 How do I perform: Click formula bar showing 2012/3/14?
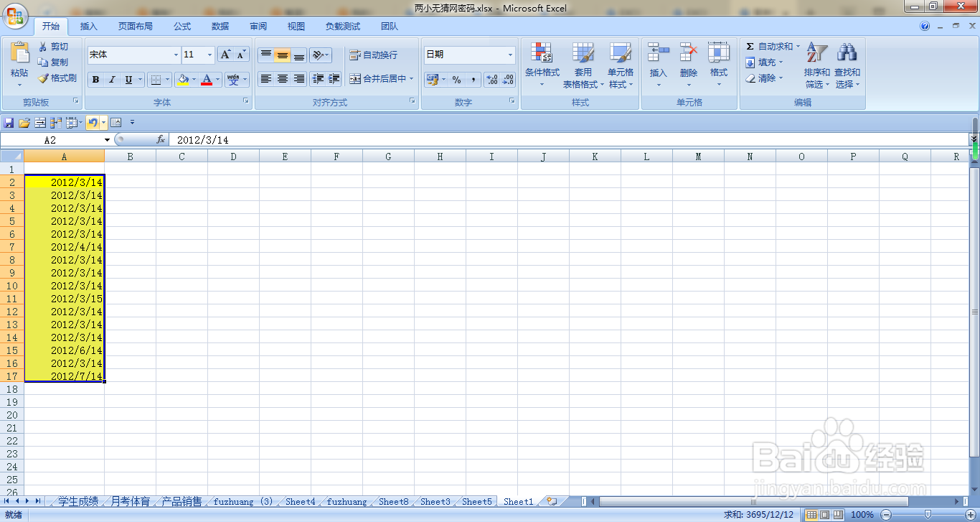568,140
